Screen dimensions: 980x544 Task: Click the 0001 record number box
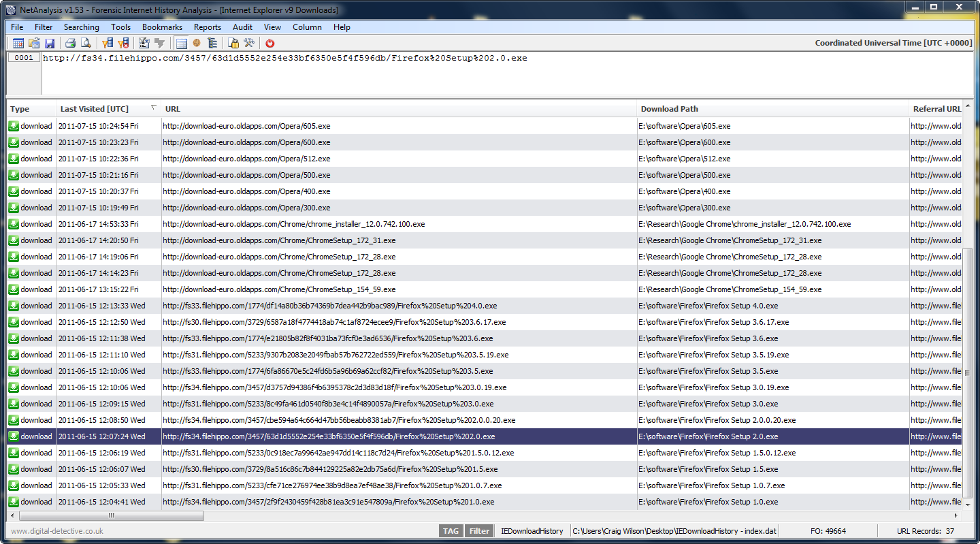24,58
